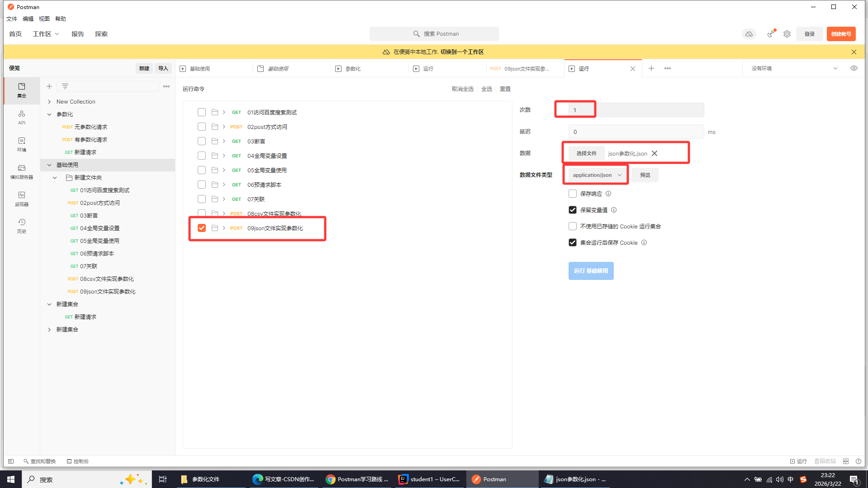This screenshot has height=488, width=868.
Task: Click the 预览 preview button
Action: (645, 175)
